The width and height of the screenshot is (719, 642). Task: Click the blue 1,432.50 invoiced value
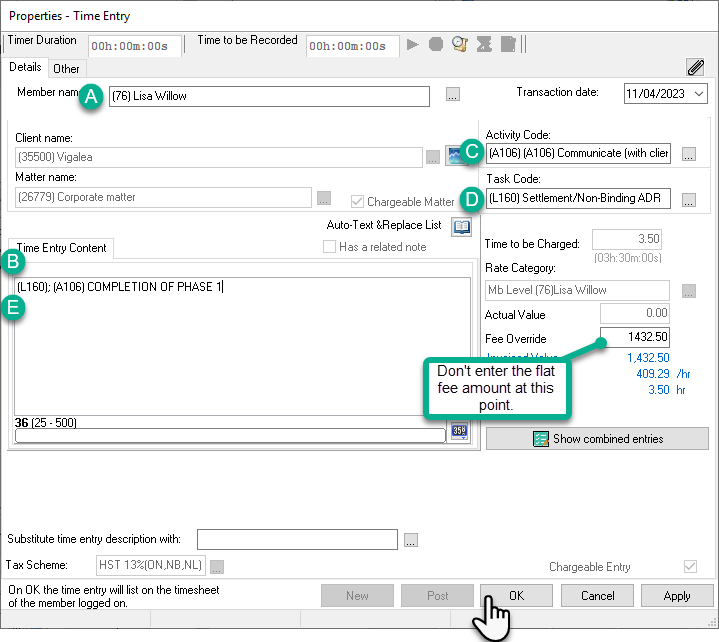(x=648, y=358)
